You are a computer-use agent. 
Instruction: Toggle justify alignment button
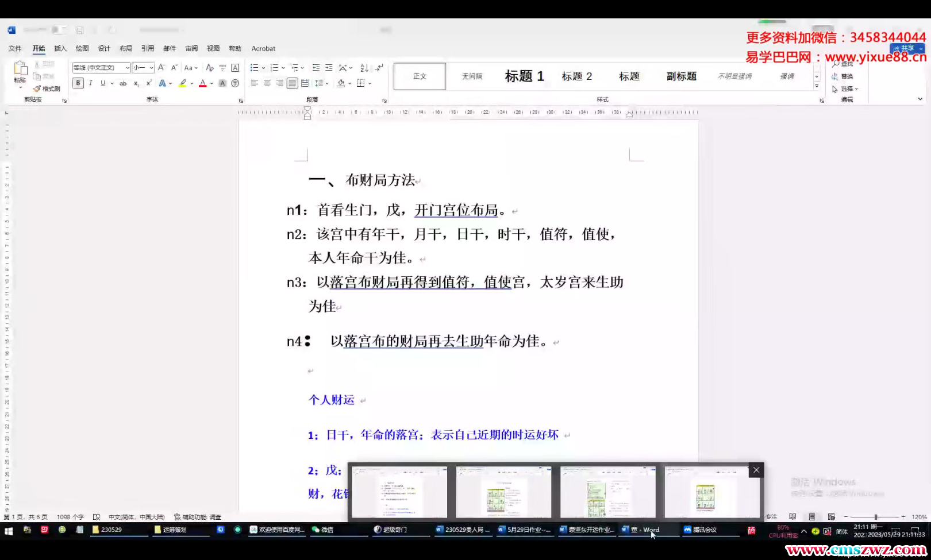pyautogui.click(x=292, y=83)
